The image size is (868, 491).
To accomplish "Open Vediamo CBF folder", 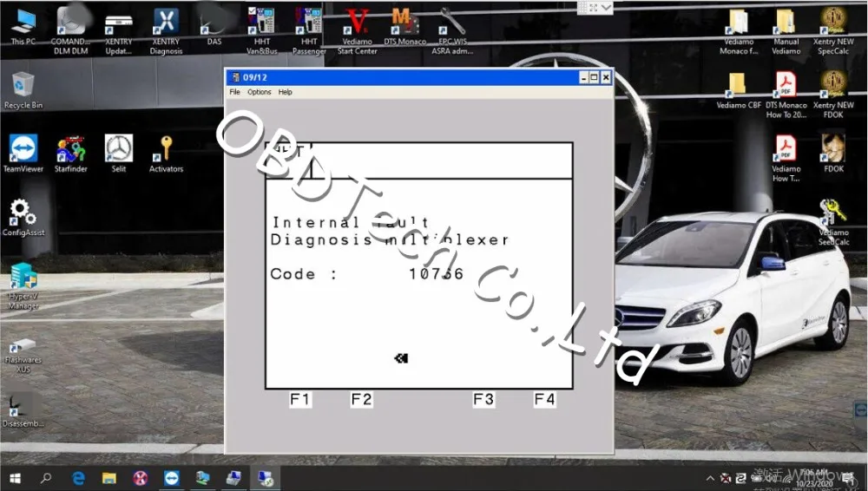I will tap(739, 90).
